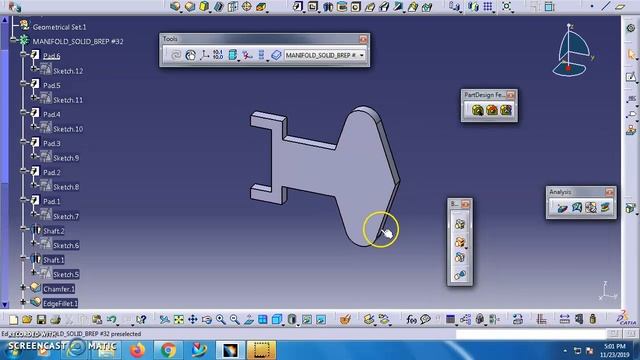
Task: Select Sketch.7 in the tree
Action: pyautogui.click(x=66, y=216)
